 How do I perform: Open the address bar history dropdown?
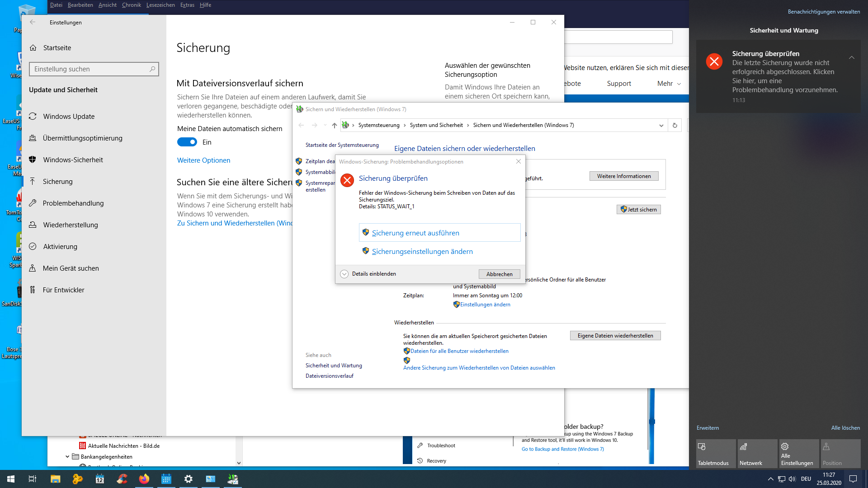point(661,126)
